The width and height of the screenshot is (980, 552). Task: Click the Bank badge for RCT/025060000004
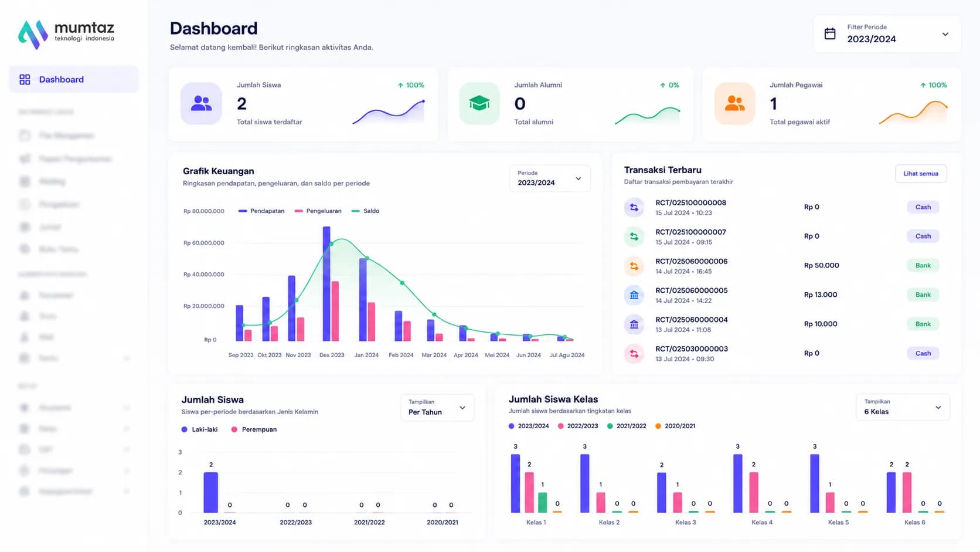coord(923,324)
